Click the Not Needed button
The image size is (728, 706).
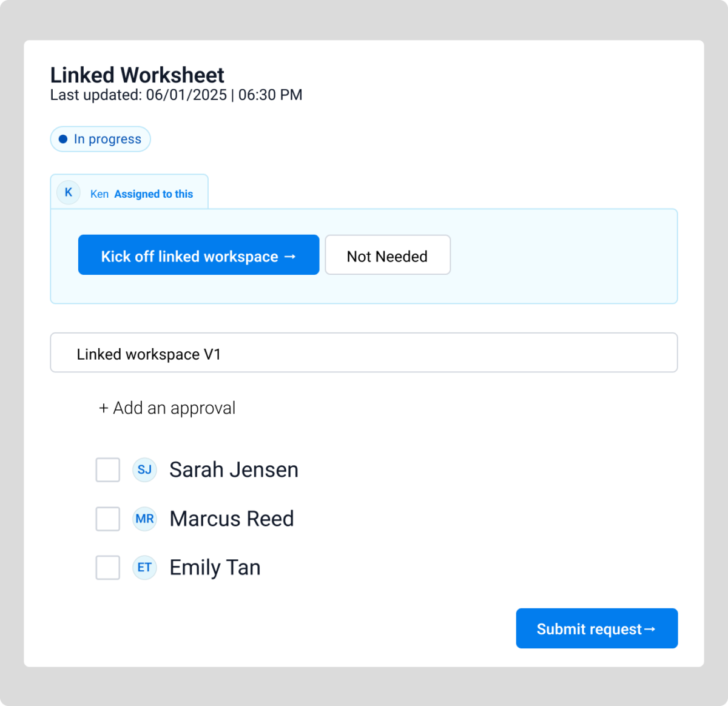[388, 255]
